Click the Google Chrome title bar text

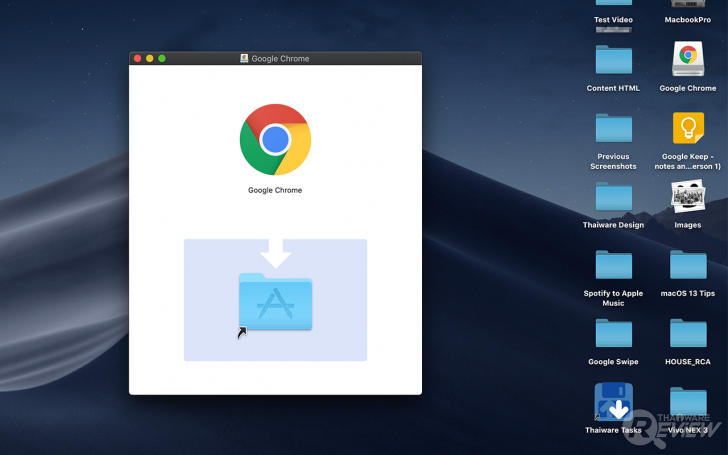280,58
